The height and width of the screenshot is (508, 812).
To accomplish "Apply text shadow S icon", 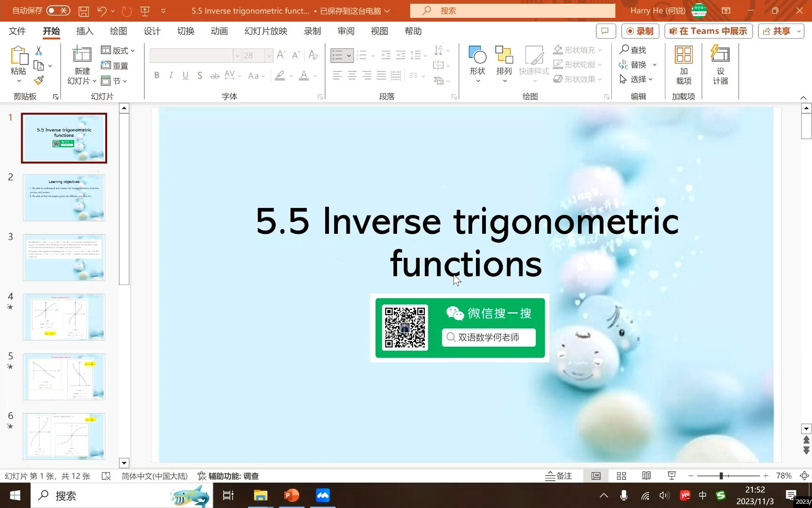I will [200, 75].
